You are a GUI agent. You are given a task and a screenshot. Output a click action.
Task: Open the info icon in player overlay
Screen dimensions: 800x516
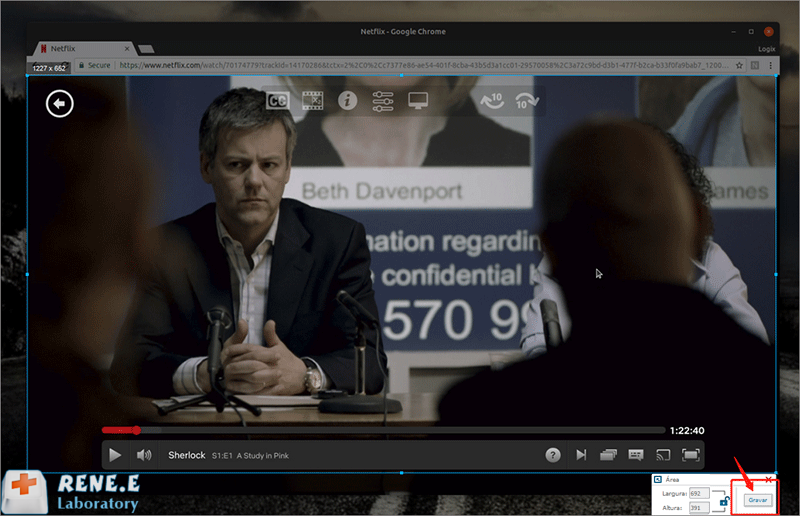347,100
